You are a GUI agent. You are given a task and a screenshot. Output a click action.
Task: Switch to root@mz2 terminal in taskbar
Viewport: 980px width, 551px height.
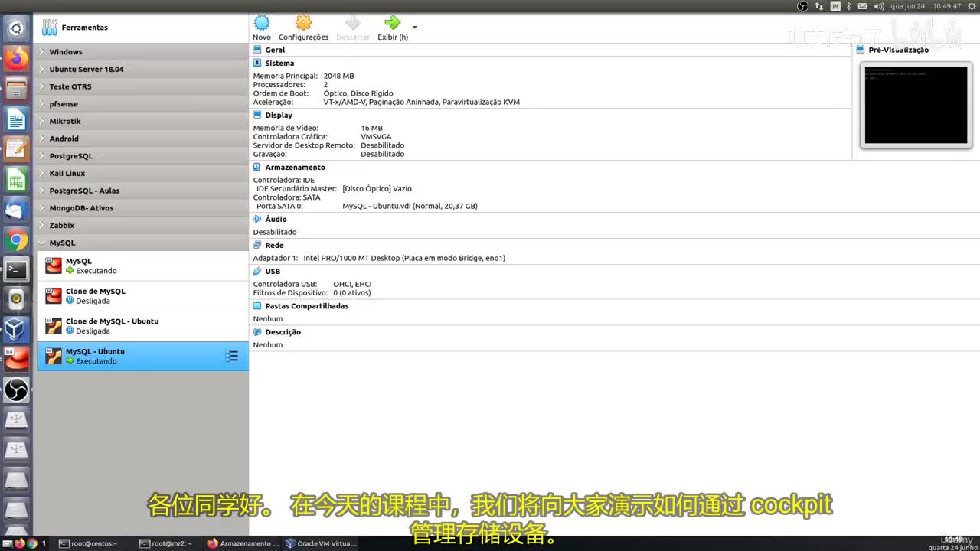coord(166,543)
